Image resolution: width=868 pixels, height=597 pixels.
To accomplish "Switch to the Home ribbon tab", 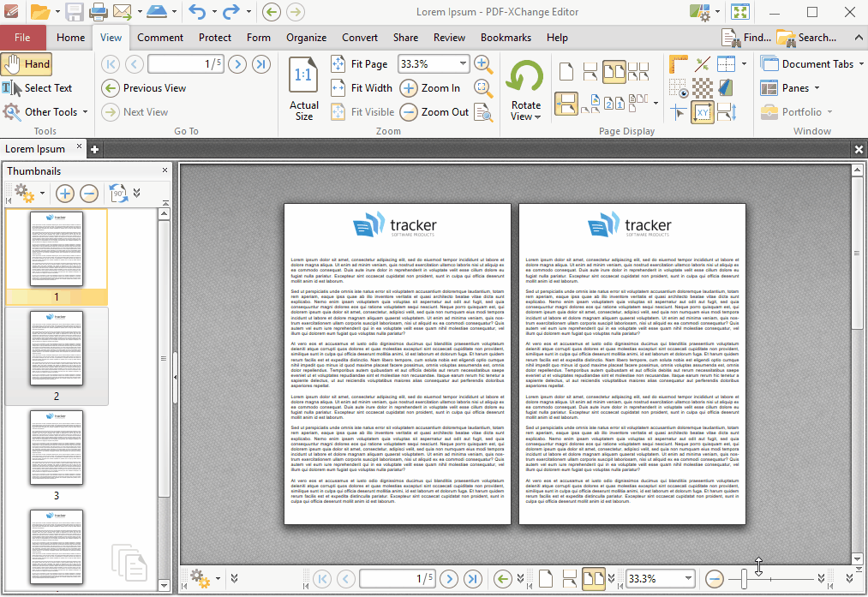I will pos(71,38).
